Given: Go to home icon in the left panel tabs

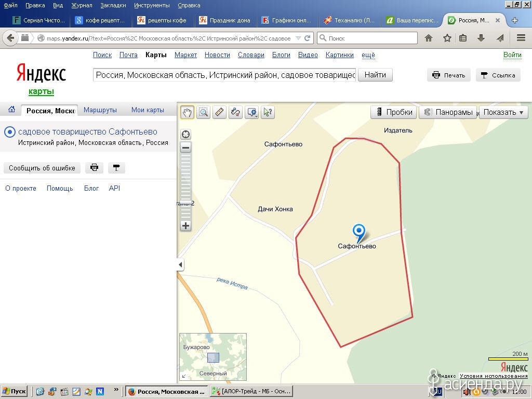Looking at the screenshot, I should (x=11, y=110).
